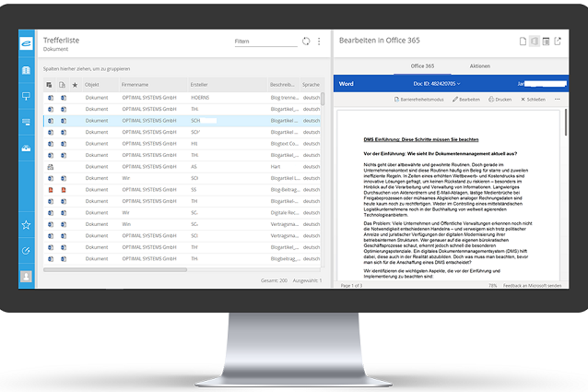
Task: Click the document heading DMS Einführung
Action: 421,139
